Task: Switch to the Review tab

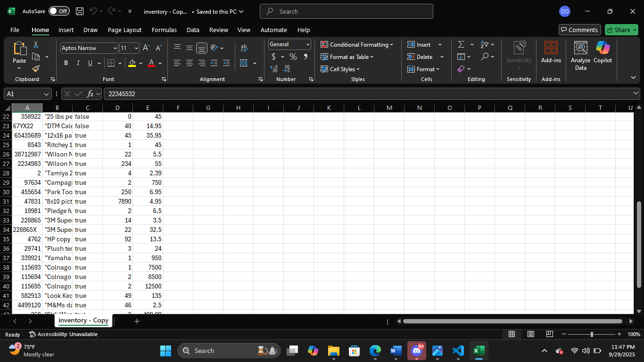Action: point(219,30)
